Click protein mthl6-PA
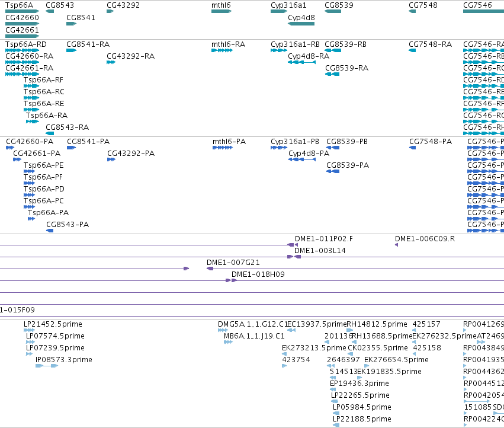504x428 pixels. coord(223,148)
